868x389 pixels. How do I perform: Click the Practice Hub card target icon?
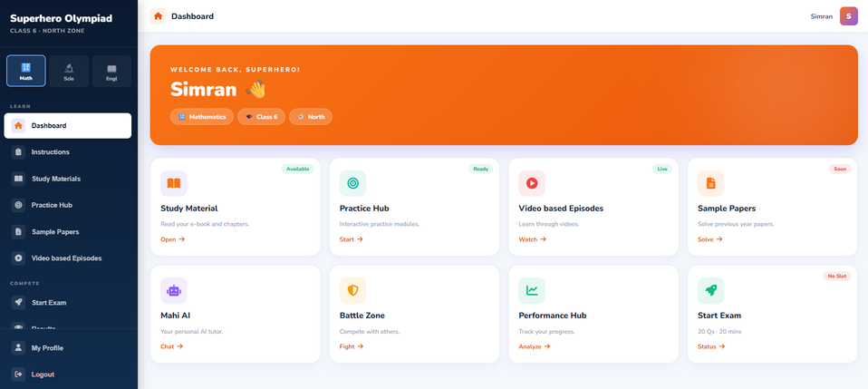point(352,183)
